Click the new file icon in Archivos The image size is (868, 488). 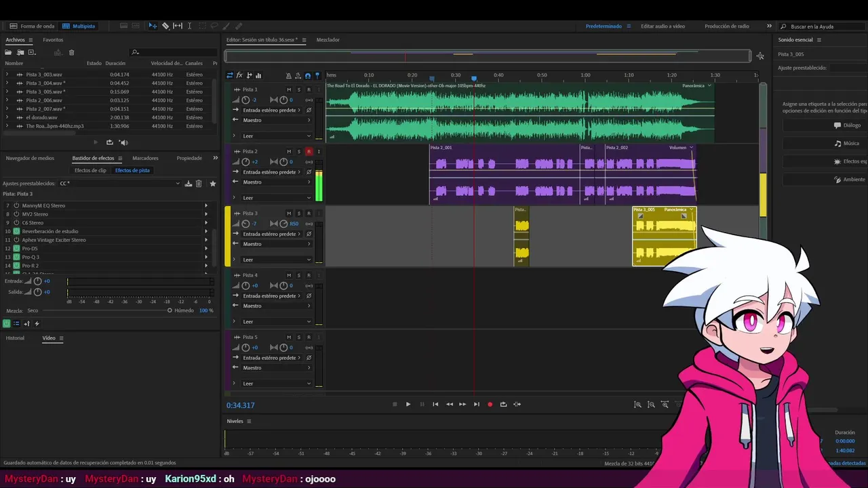31,52
